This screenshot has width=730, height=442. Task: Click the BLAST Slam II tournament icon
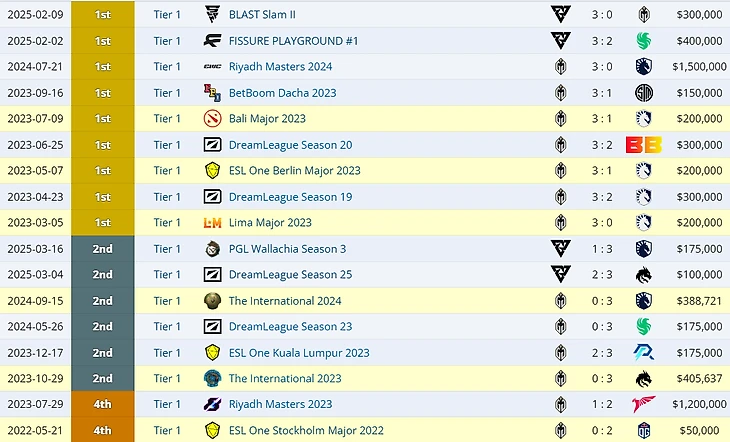(x=212, y=15)
